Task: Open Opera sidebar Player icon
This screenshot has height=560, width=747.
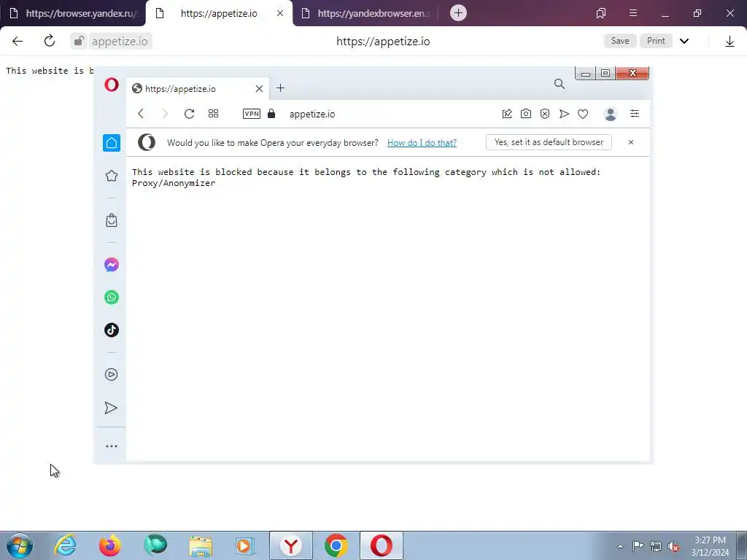Action: 111,374
